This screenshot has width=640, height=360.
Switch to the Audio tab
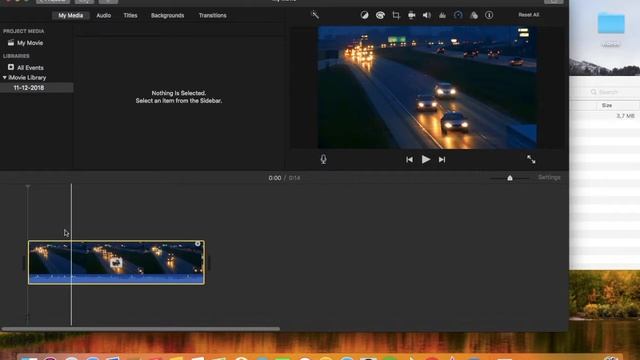tap(104, 16)
